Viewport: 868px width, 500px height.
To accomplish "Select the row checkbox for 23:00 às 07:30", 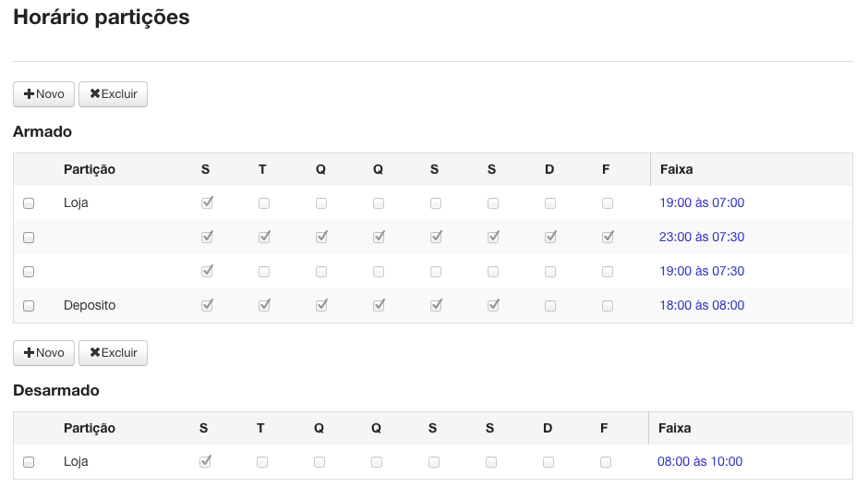I will coord(29,238).
